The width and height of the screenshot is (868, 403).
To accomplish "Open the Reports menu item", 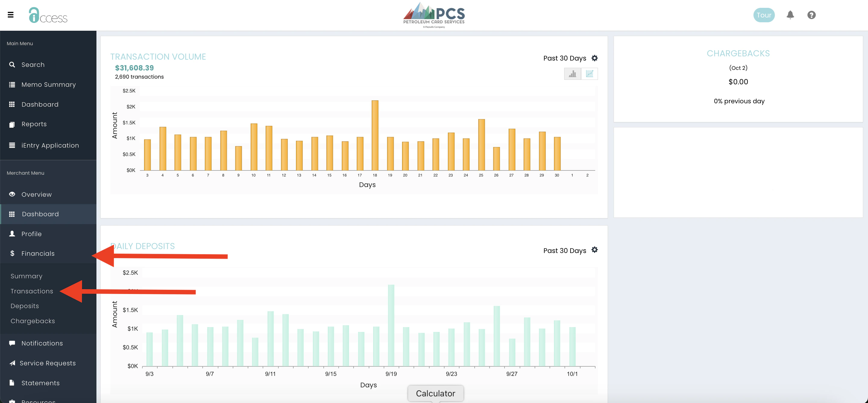I will (34, 124).
